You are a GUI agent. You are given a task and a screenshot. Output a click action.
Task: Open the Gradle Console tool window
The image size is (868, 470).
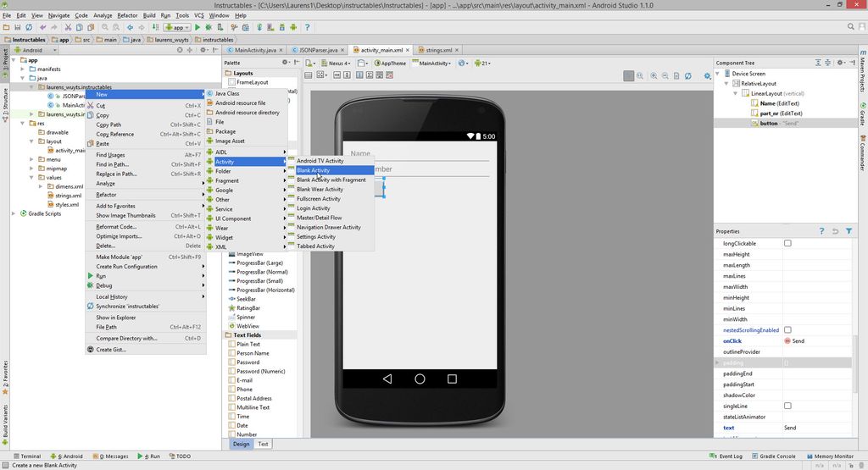(x=773, y=456)
